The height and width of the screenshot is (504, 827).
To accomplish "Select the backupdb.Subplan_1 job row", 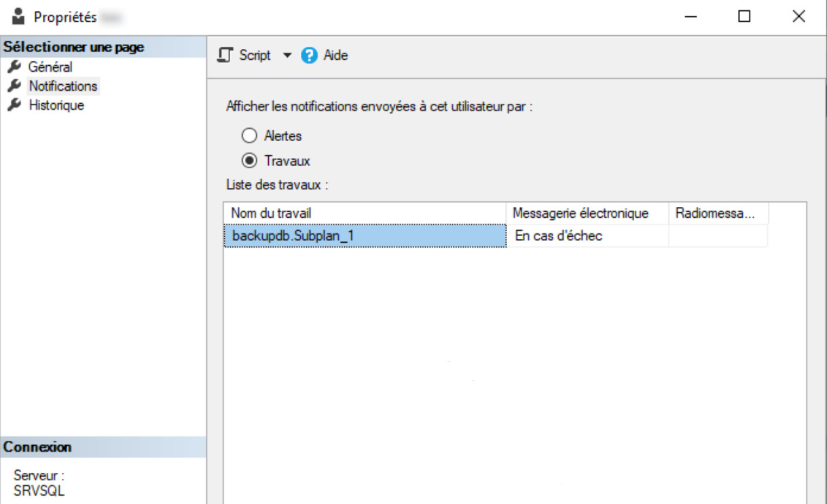I will coord(364,236).
